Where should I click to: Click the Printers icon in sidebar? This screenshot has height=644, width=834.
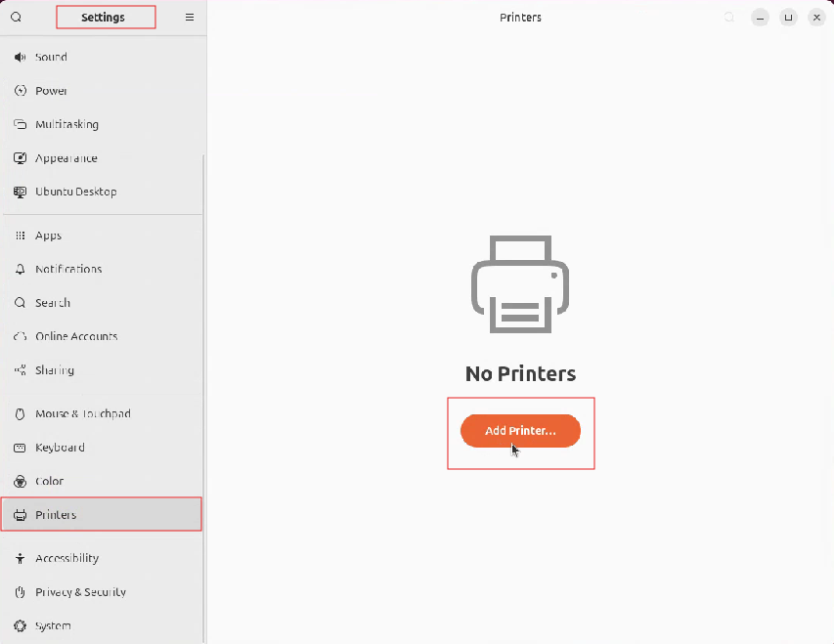20,515
